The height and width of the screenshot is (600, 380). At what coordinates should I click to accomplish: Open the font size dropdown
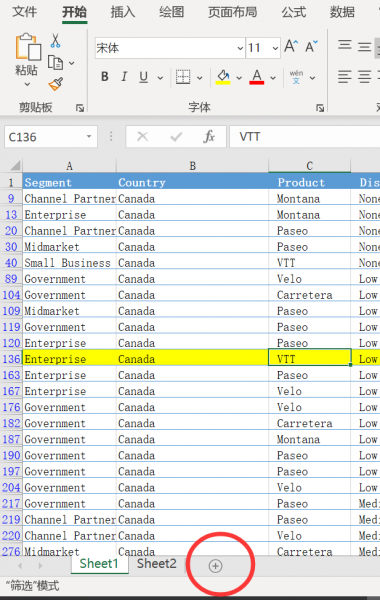click(275, 48)
